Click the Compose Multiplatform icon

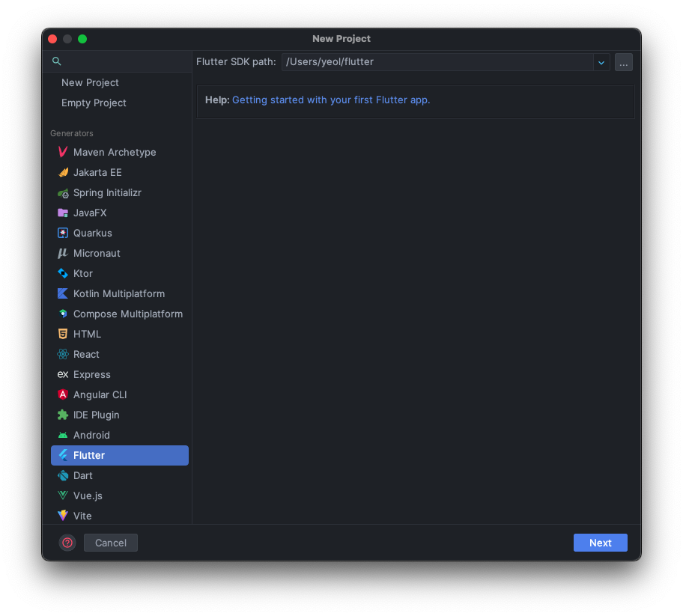click(63, 314)
